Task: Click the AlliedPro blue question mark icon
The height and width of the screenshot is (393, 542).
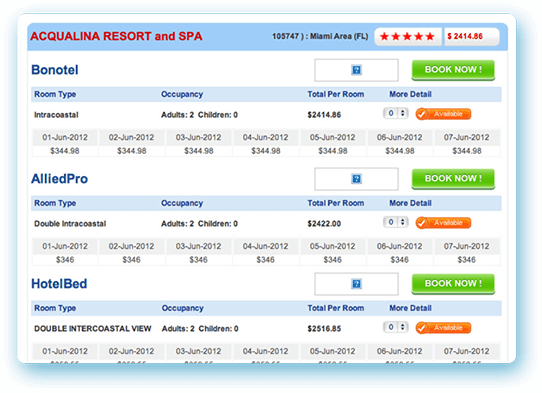Action: pos(356,179)
